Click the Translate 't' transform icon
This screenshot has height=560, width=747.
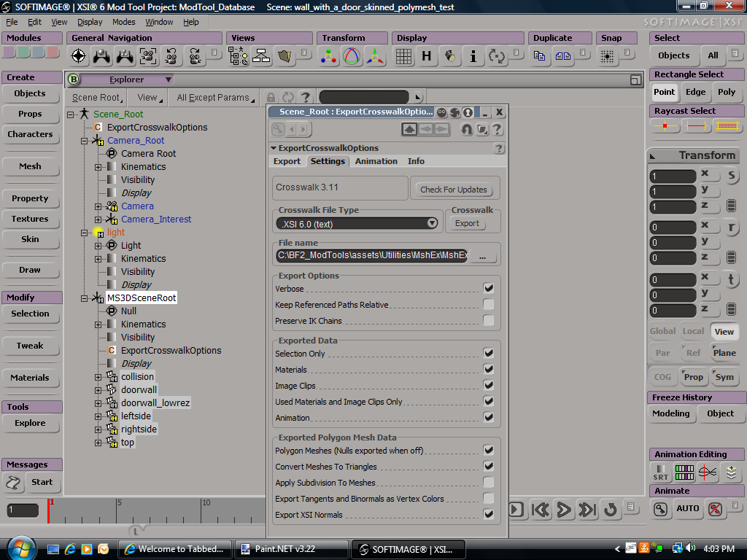tap(732, 279)
